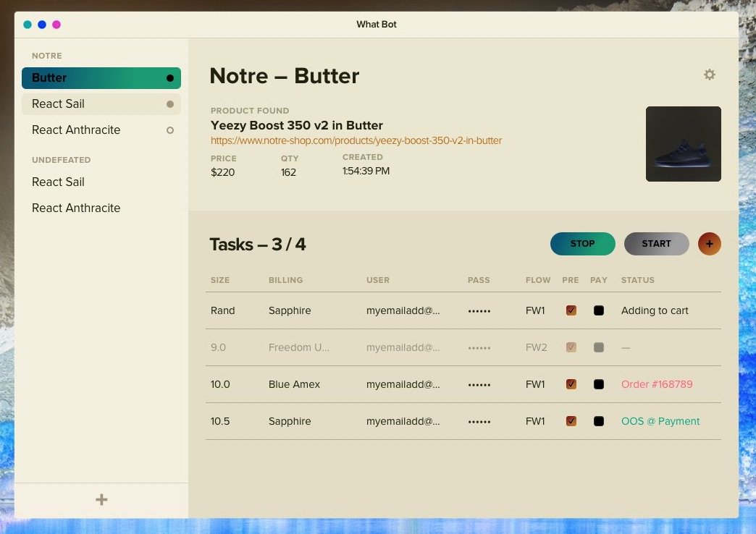Screen dimensions: 756x534
Task: Click the password dots in 10.5 row
Action: coord(479,422)
